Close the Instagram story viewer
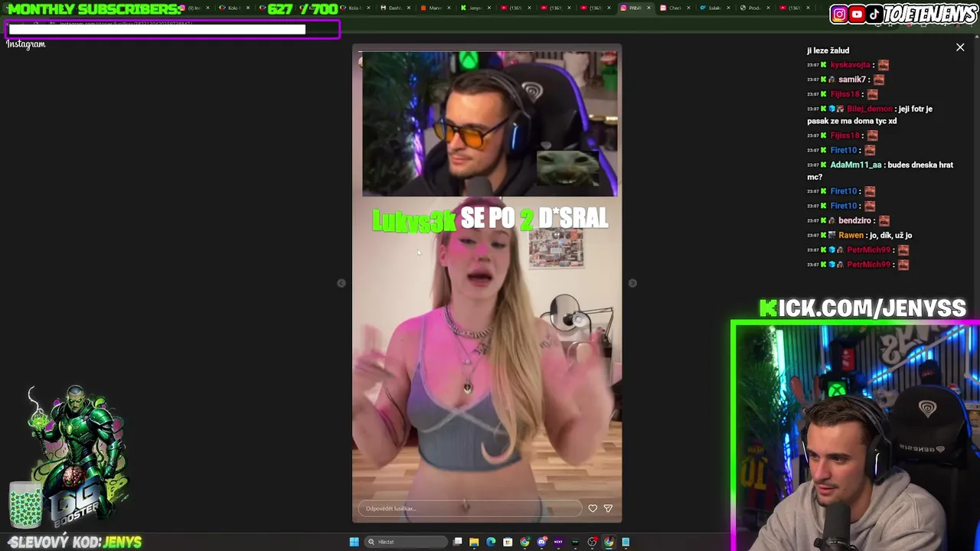The image size is (980, 551). pyautogui.click(x=960, y=47)
